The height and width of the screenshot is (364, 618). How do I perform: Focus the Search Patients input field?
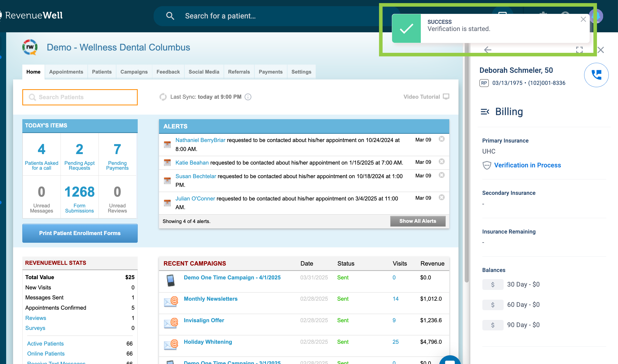click(x=80, y=97)
